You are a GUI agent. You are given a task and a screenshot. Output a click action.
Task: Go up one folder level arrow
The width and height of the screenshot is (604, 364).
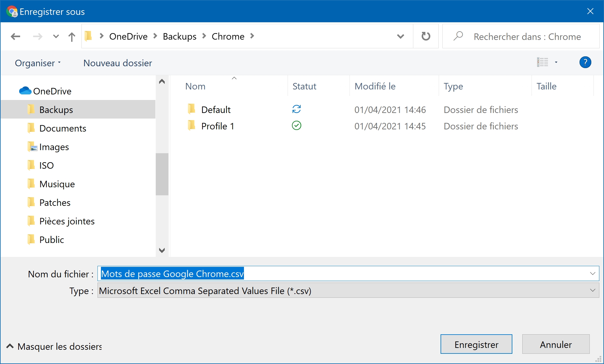(72, 37)
